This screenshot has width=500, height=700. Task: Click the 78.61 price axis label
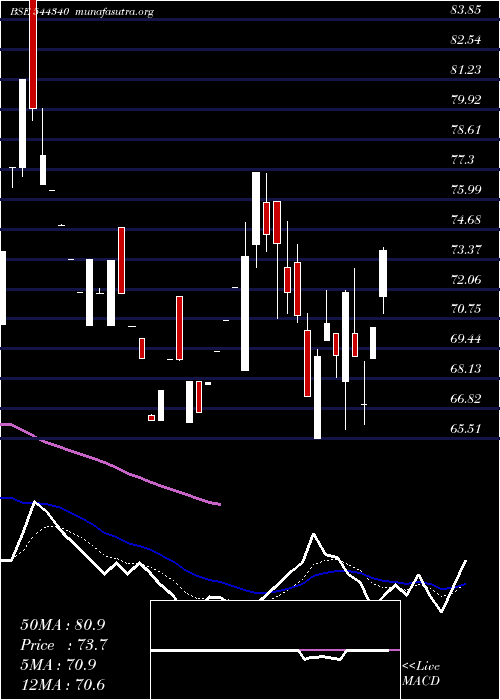click(466, 130)
